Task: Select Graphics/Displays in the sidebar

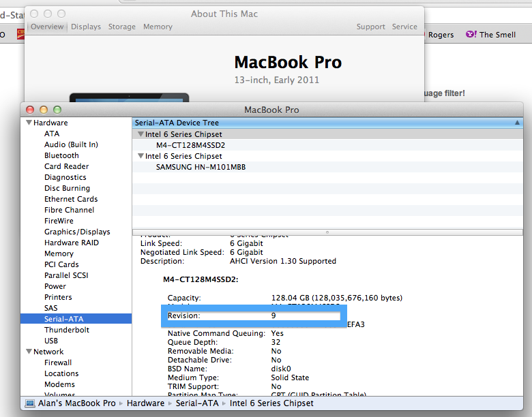Action: (77, 232)
